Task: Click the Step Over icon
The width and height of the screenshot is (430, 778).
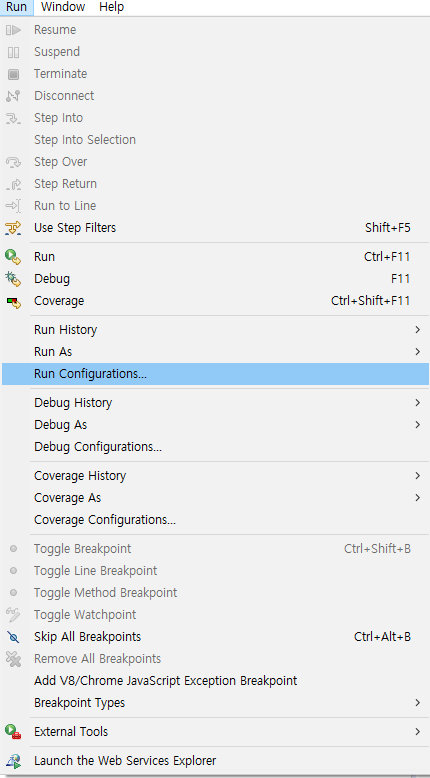Action: (x=13, y=162)
